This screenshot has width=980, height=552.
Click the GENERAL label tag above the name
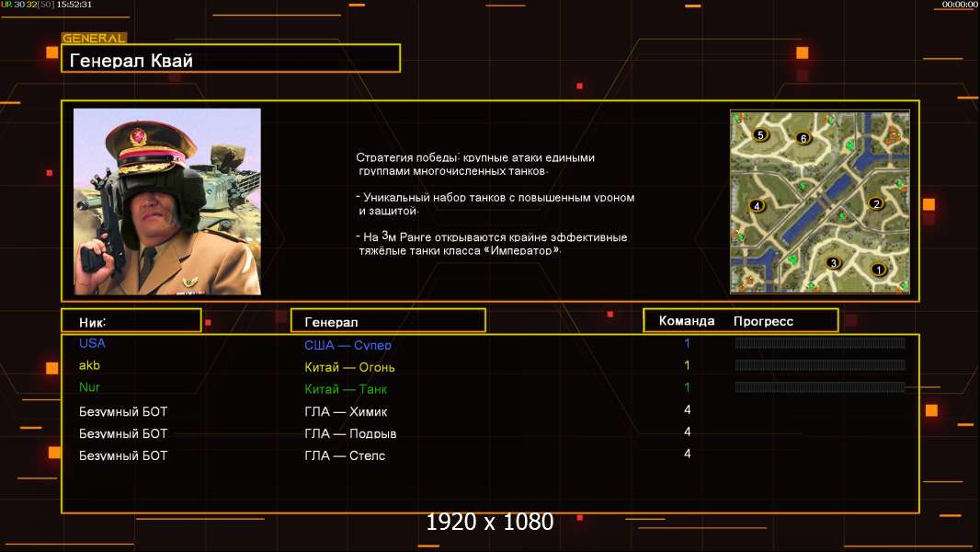(94, 39)
